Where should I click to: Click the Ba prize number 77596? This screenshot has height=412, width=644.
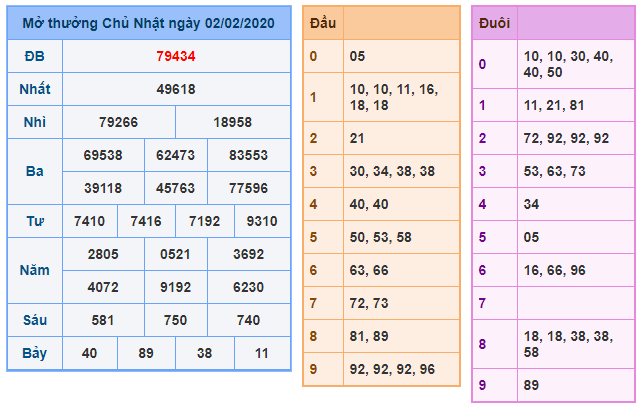[x=247, y=187]
